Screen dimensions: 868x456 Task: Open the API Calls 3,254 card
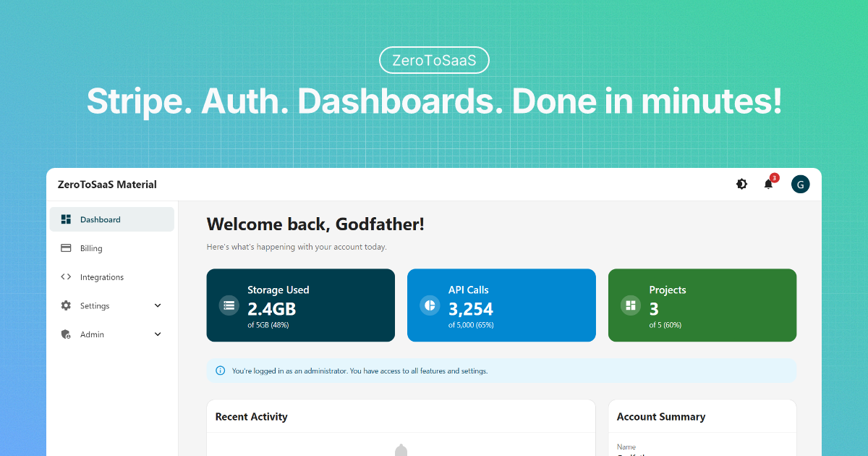501,305
